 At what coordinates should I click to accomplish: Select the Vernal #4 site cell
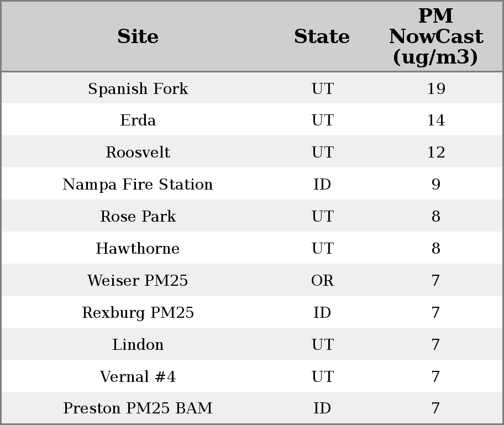[x=138, y=377]
